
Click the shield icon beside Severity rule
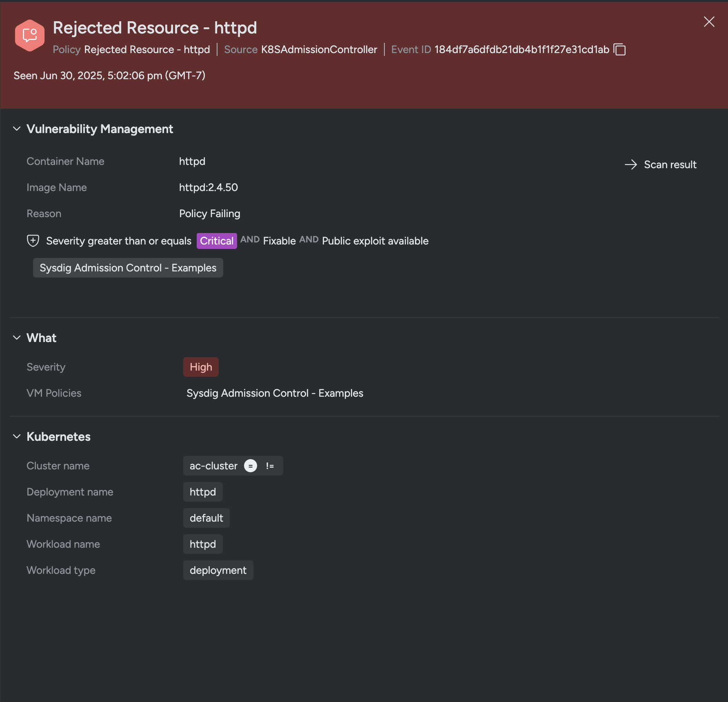tap(33, 241)
